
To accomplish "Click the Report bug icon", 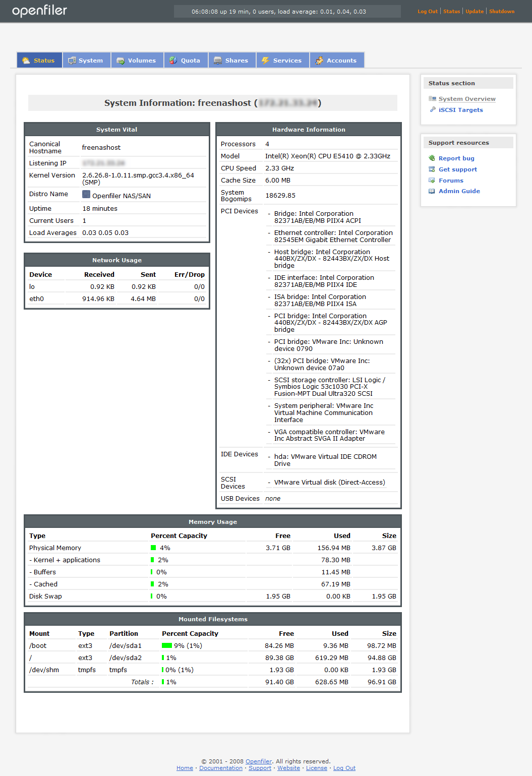I will click(x=432, y=158).
